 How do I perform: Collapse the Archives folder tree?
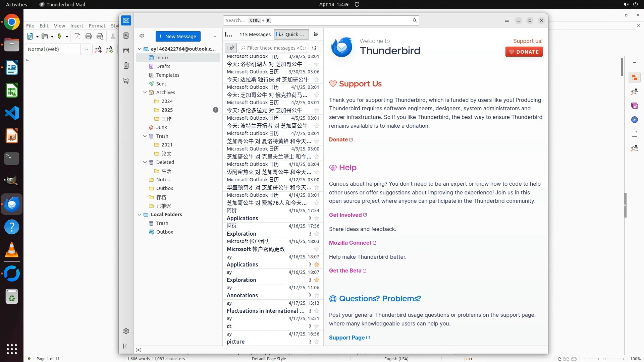click(145, 93)
